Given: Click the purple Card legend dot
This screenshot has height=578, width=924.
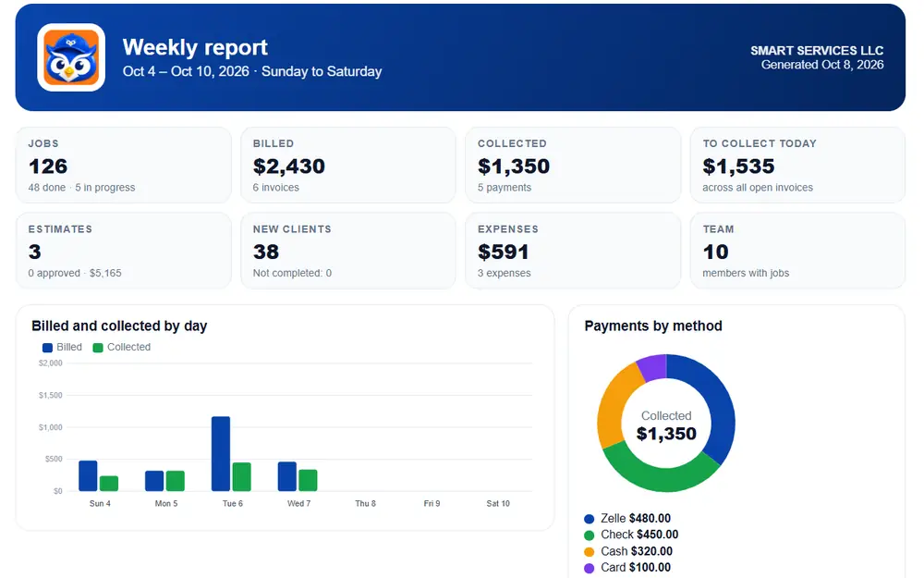Looking at the screenshot, I should pos(590,569).
